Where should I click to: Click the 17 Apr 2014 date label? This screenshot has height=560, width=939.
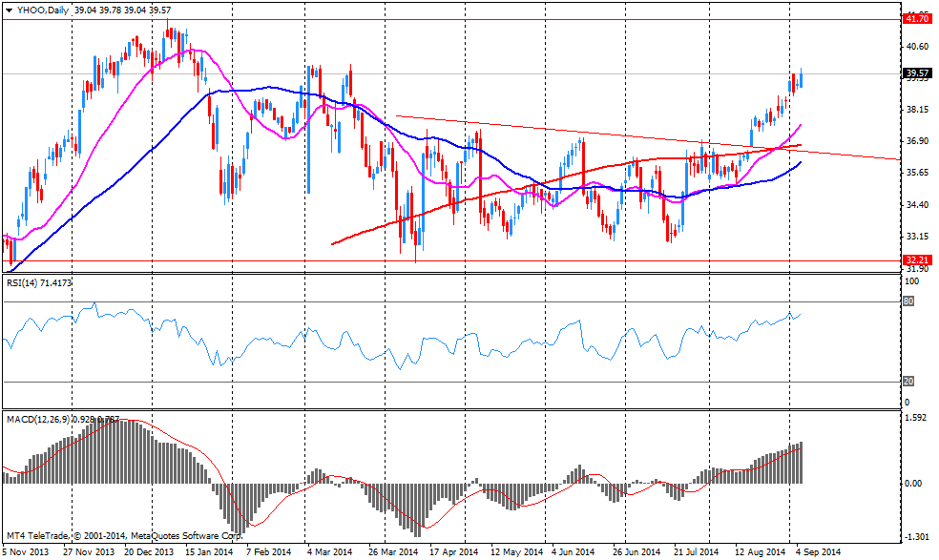tap(454, 551)
